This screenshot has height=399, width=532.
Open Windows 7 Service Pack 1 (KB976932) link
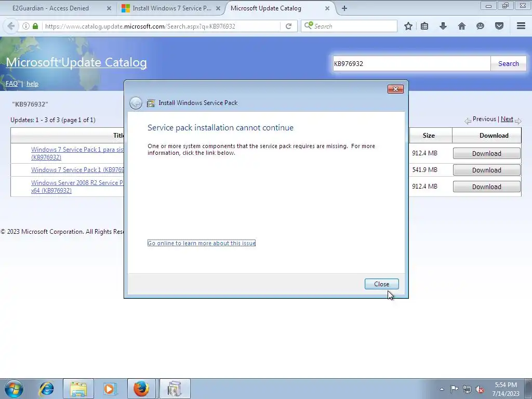pyautogui.click(x=77, y=170)
